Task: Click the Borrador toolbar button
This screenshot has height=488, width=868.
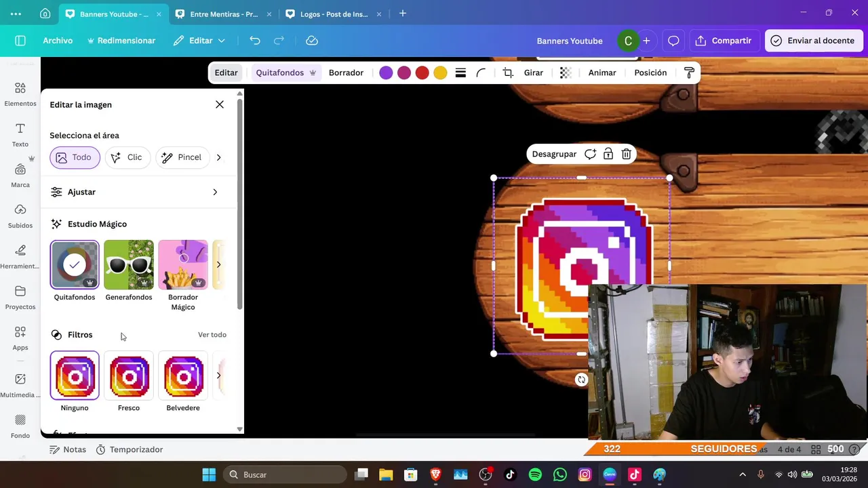Action: pos(346,73)
